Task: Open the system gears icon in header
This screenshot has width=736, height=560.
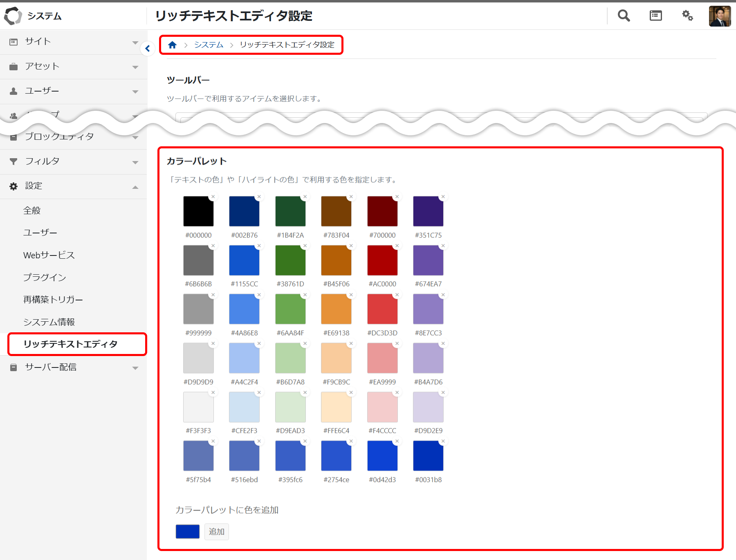Action: point(687,16)
